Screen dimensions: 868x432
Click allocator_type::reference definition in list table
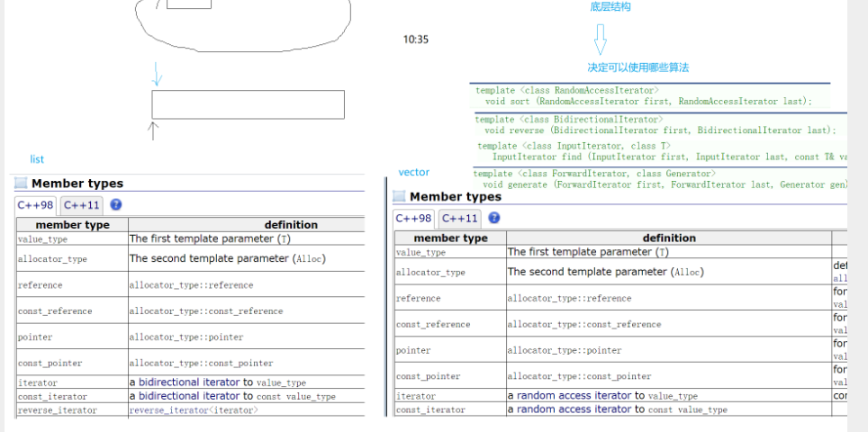tap(191, 285)
